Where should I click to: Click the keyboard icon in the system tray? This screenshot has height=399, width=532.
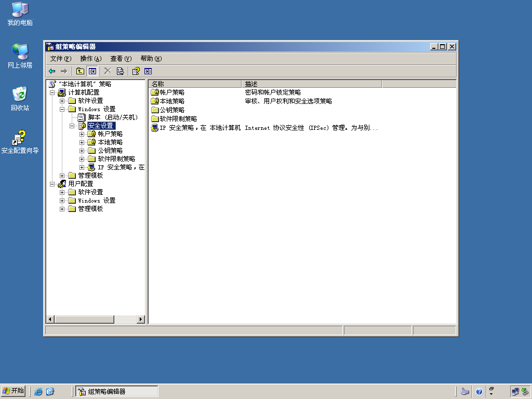pyautogui.click(x=465, y=392)
